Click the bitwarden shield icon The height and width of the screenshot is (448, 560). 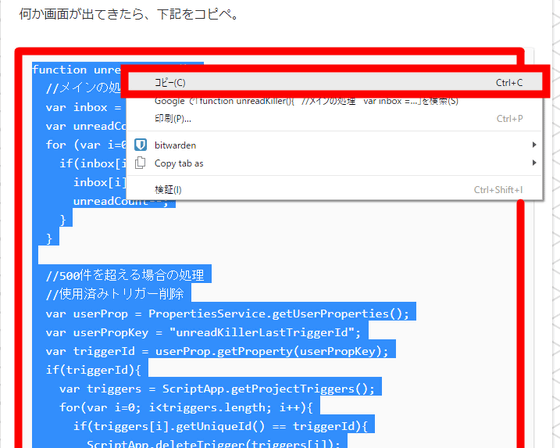140,145
